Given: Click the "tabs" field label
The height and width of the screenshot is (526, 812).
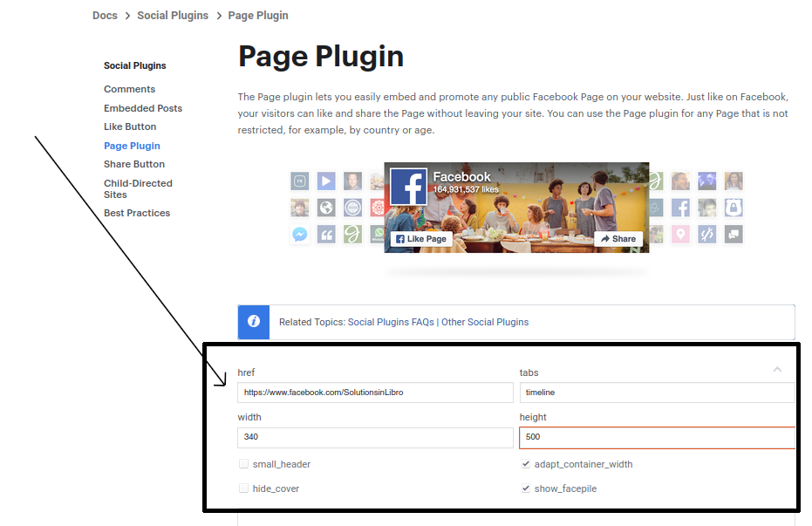Looking at the screenshot, I should coord(529,372).
